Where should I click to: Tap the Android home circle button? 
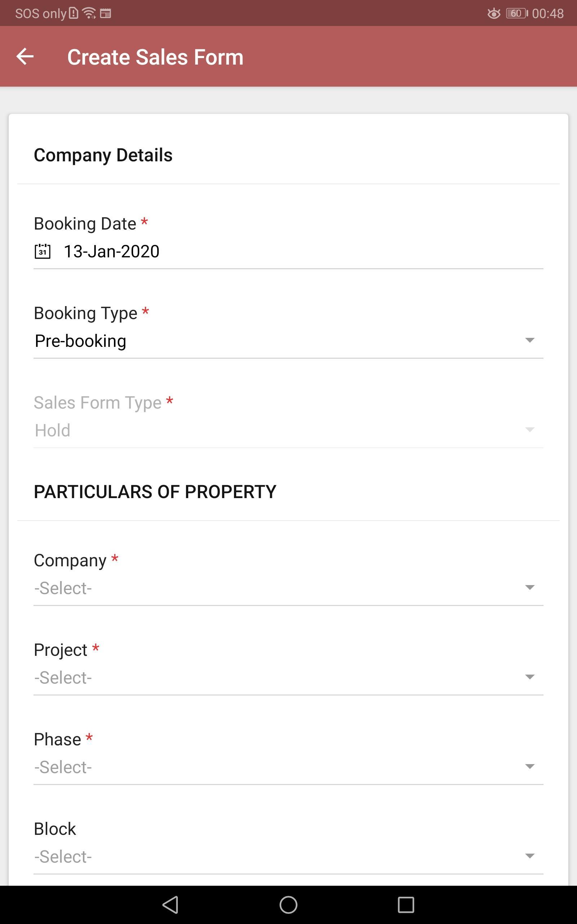288,905
